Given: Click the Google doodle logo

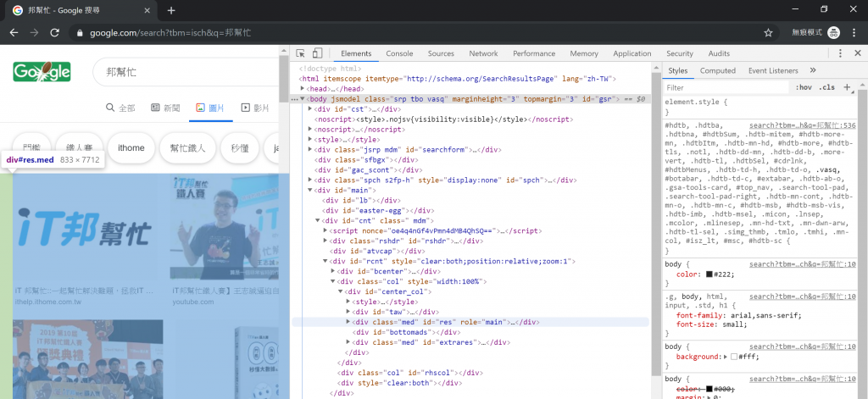Looking at the screenshot, I should pos(42,72).
